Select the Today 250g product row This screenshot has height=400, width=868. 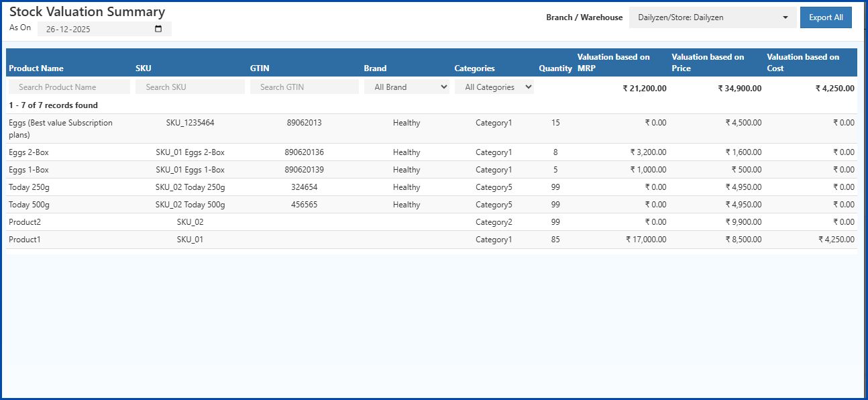(x=268, y=187)
